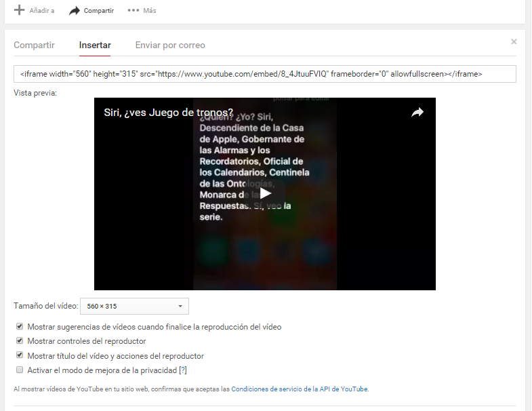532x411 pixels.
Task: Click the Añadir a label
Action: click(x=42, y=11)
